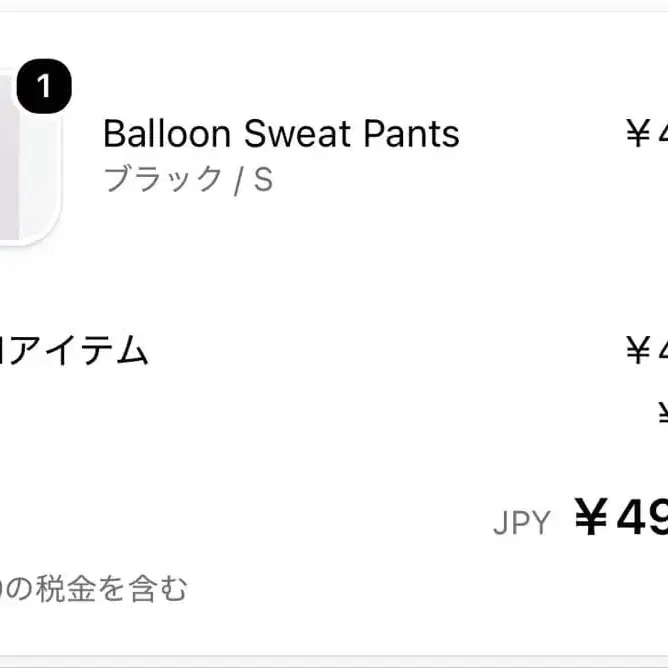This screenshot has height=668, width=668.
Task: Click the の税金を含む tax note
Action: point(94,588)
